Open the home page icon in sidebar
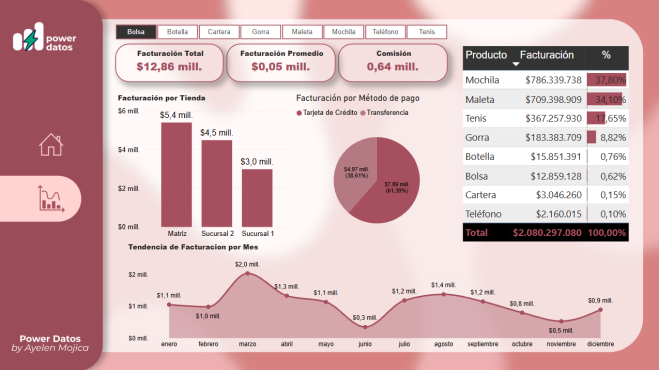The width and height of the screenshot is (659, 370). (x=51, y=145)
